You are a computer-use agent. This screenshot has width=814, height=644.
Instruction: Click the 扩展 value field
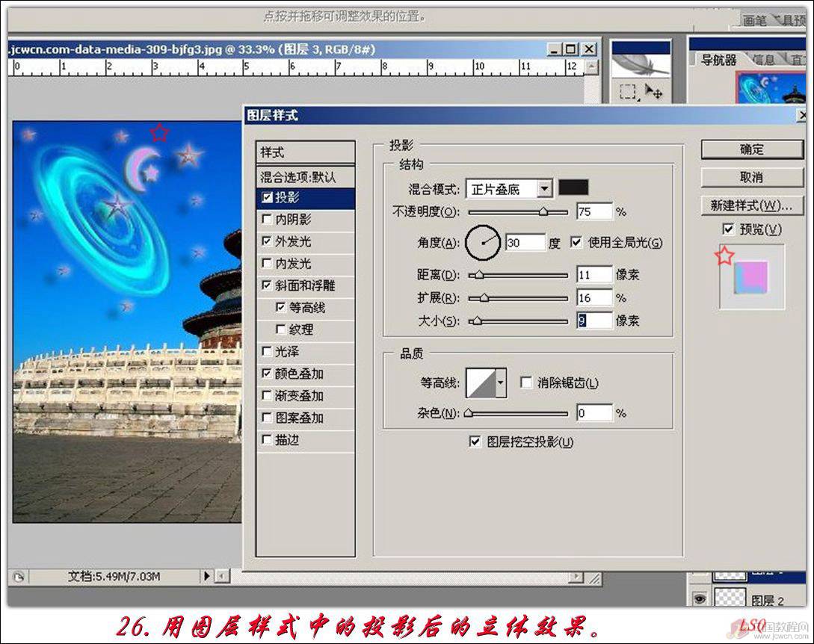click(594, 297)
